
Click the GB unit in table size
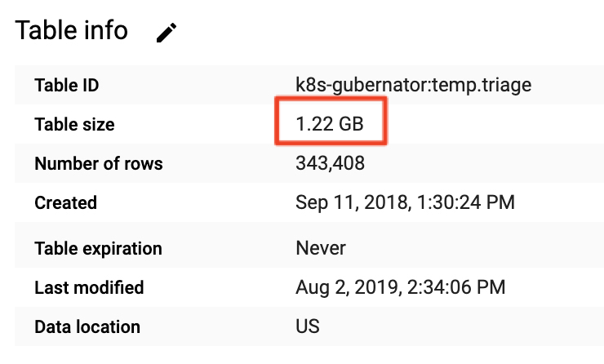(351, 124)
